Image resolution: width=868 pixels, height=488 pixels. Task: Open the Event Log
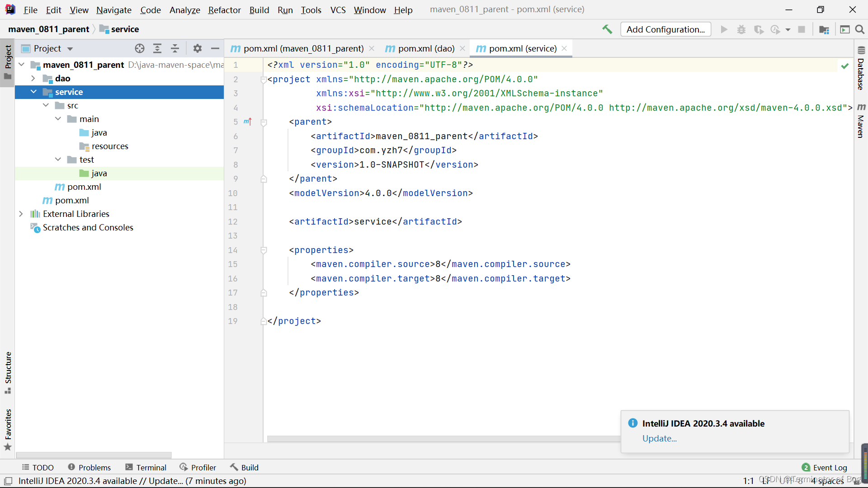(825, 468)
